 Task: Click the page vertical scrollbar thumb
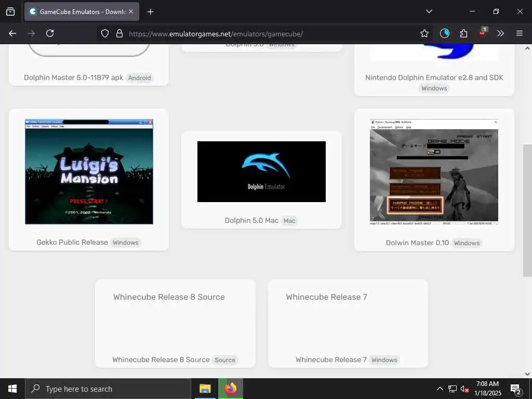click(527, 210)
